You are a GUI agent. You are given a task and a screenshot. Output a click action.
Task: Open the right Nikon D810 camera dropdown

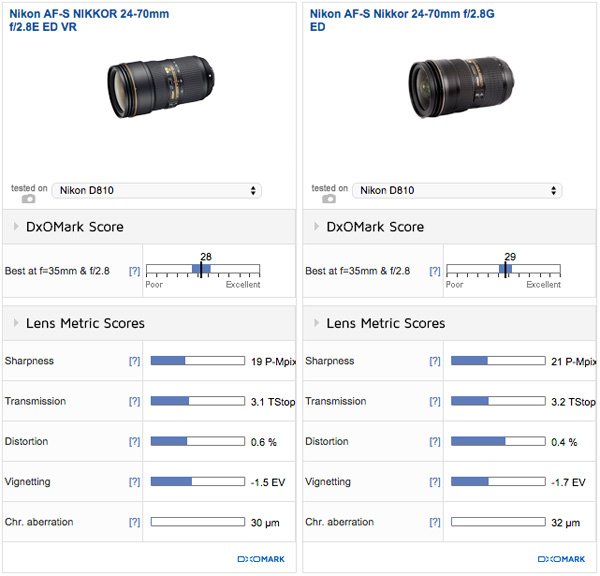458,190
